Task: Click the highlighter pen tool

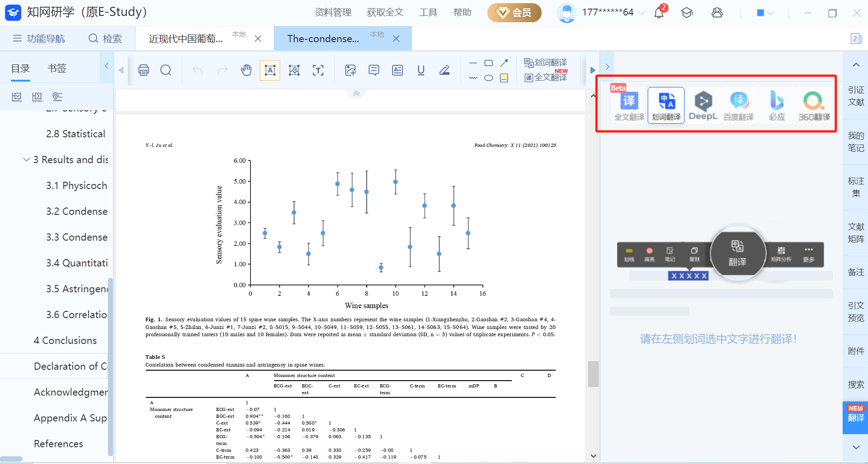Action: pyautogui.click(x=444, y=70)
